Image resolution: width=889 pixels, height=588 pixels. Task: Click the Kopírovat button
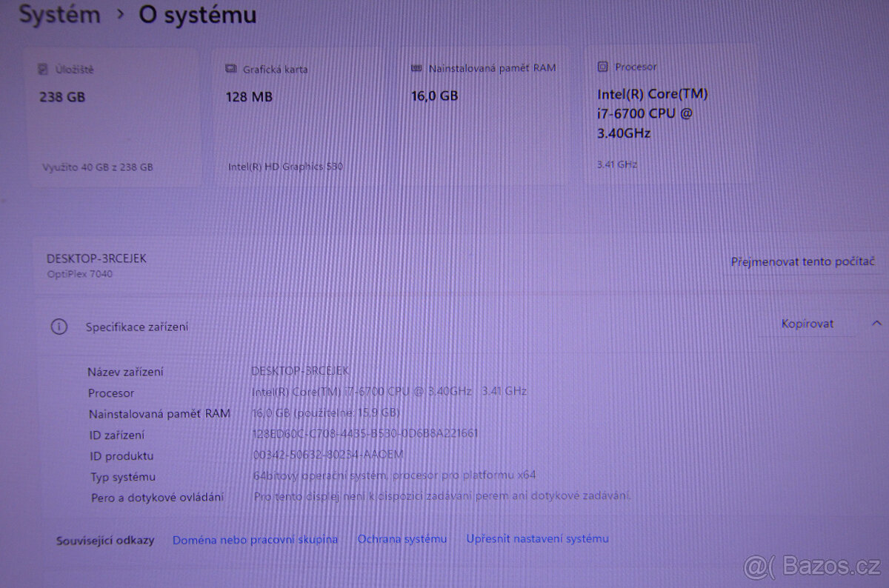(x=806, y=323)
